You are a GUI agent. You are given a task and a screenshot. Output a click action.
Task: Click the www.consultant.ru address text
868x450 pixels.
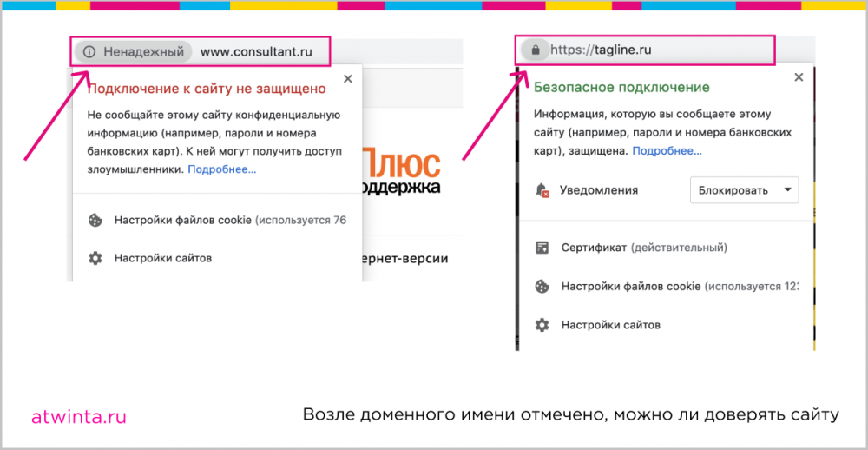pos(256,52)
